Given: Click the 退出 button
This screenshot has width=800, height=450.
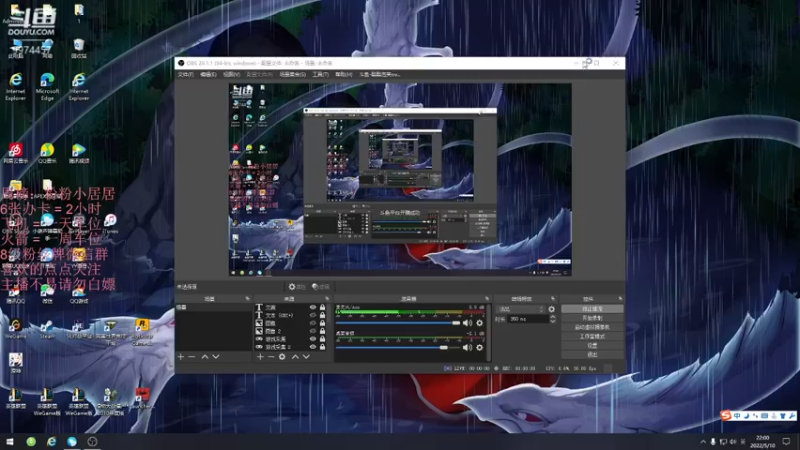Looking at the screenshot, I should tap(592, 354).
